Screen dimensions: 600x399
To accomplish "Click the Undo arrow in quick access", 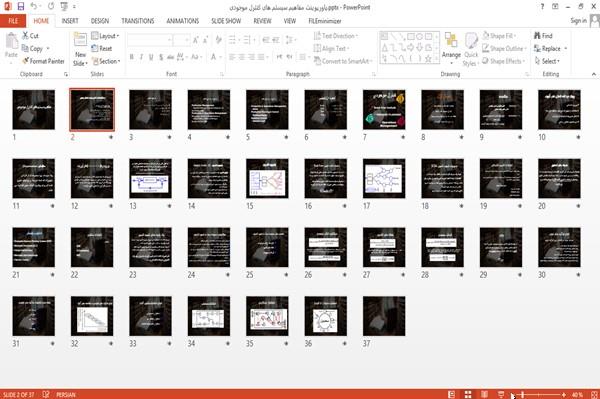I will pos(34,7).
